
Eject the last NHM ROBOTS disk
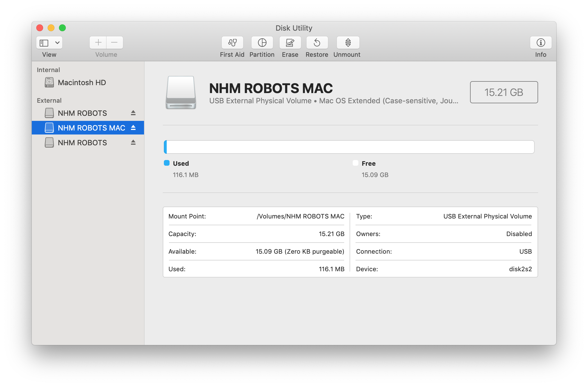point(133,142)
